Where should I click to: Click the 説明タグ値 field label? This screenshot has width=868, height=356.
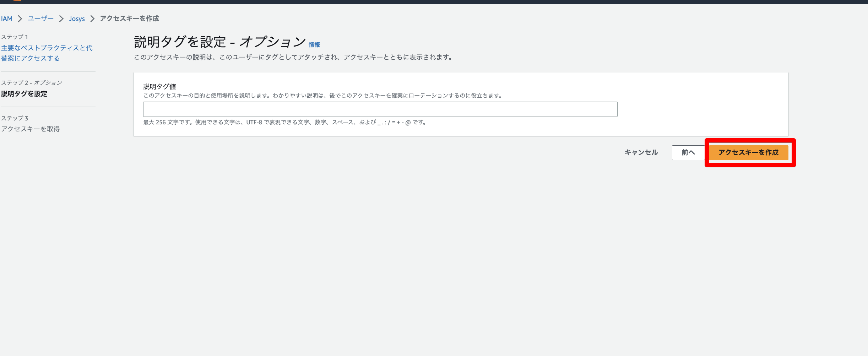pyautogui.click(x=159, y=86)
